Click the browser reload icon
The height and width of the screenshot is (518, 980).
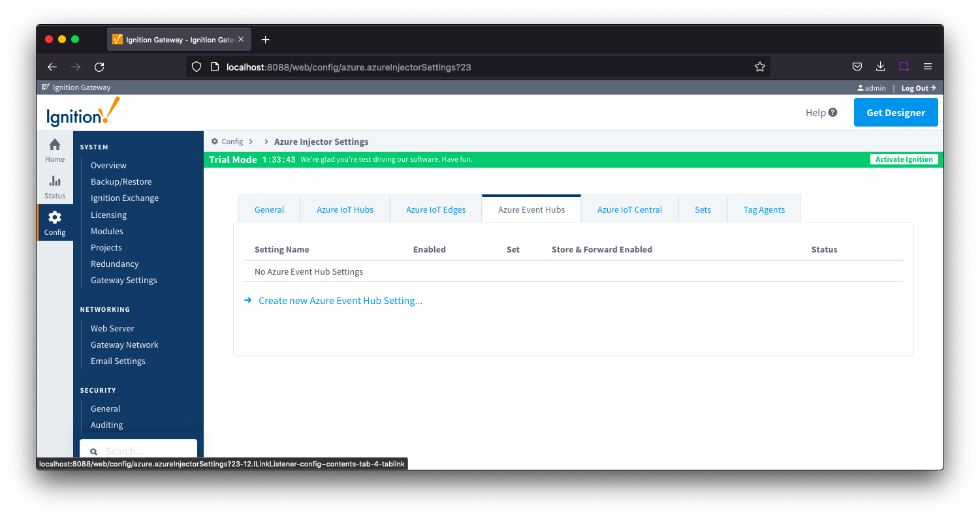tap(99, 67)
